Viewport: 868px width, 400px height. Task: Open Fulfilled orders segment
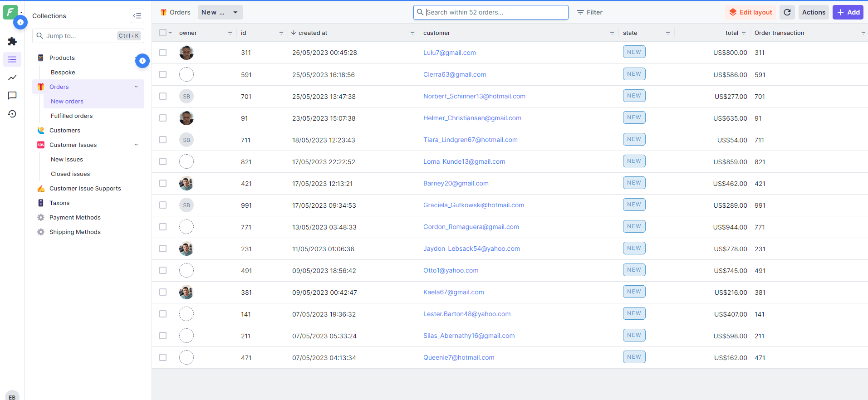pos(72,116)
